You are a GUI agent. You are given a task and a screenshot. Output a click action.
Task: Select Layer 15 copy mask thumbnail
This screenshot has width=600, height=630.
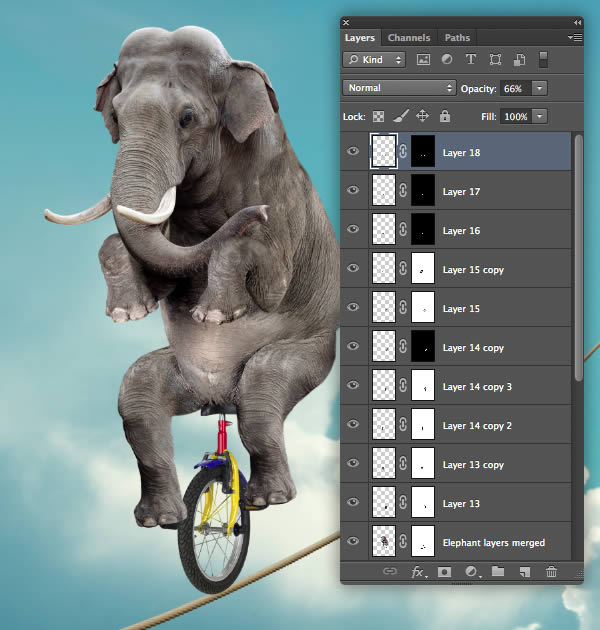pos(423,268)
